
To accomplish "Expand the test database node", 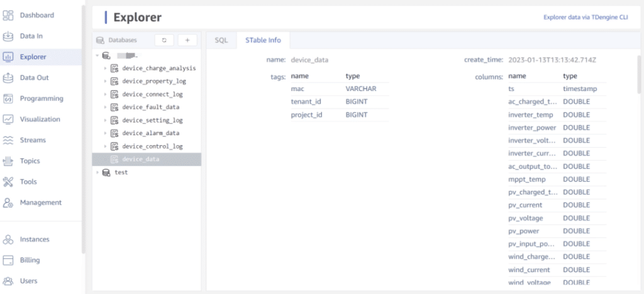I will [x=97, y=172].
